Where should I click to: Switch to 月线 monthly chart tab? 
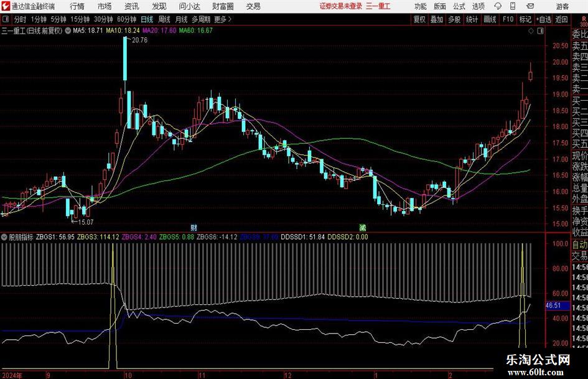tap(181, 19)
